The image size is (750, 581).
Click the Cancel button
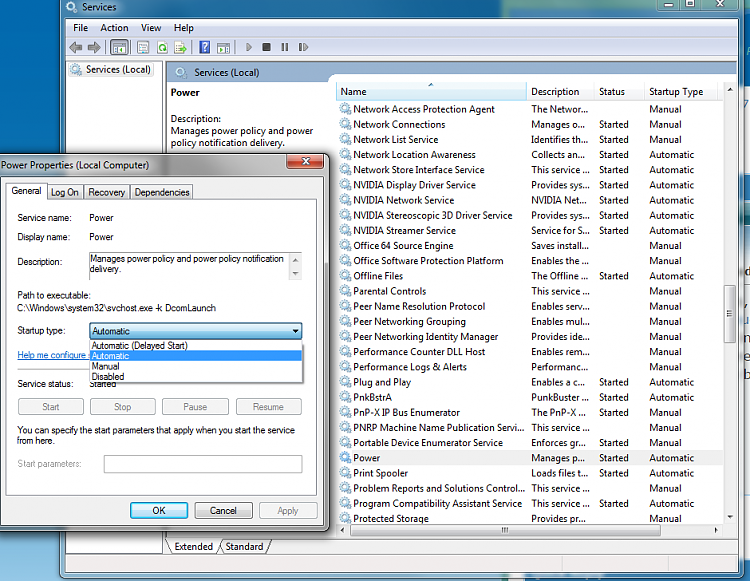pos(223,510)
